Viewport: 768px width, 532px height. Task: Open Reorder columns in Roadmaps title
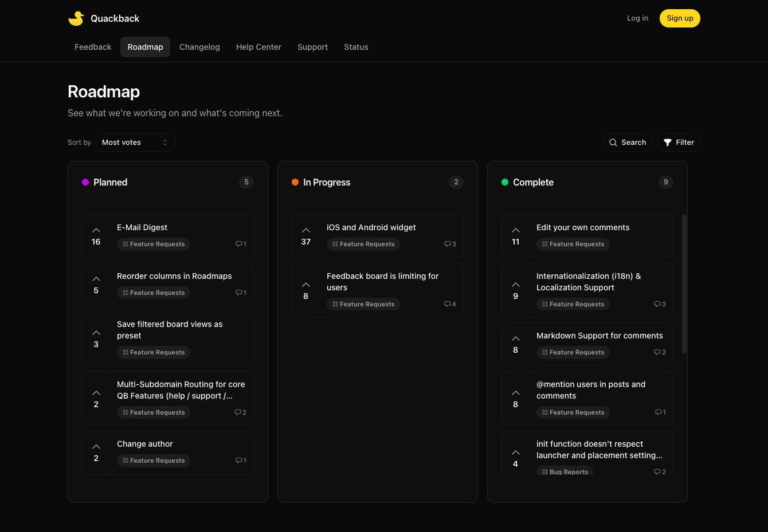click(174, 276)
